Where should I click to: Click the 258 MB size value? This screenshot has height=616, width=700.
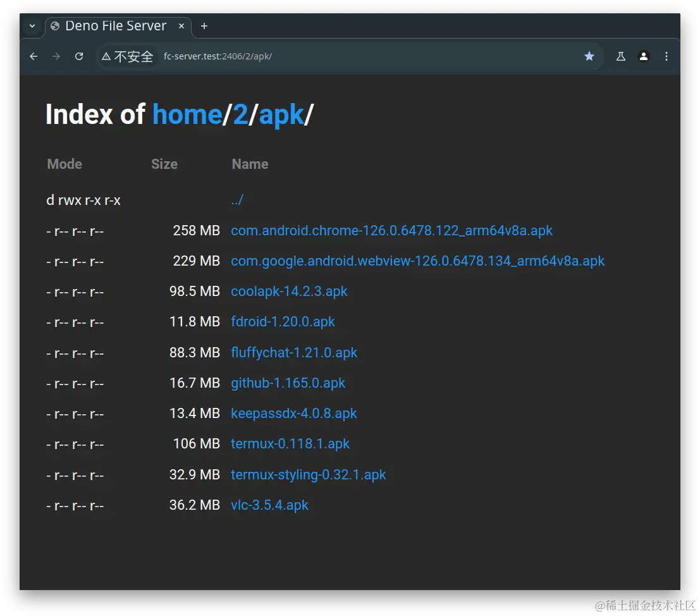point(197,231)
